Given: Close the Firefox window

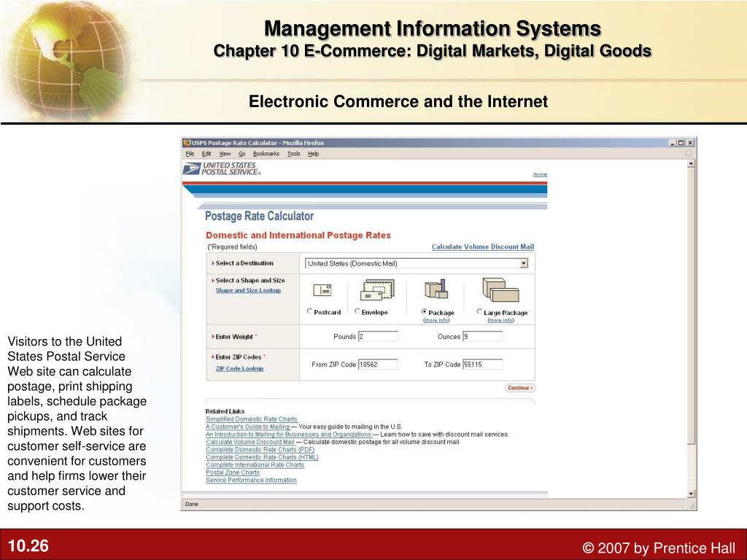Looking at the screenshot, I should [x=690, y=143].
